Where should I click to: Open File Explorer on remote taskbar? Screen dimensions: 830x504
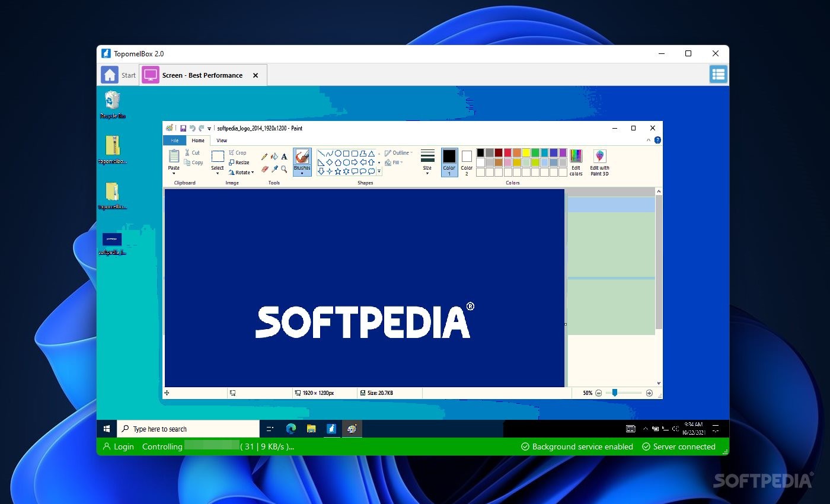(311, 429)
